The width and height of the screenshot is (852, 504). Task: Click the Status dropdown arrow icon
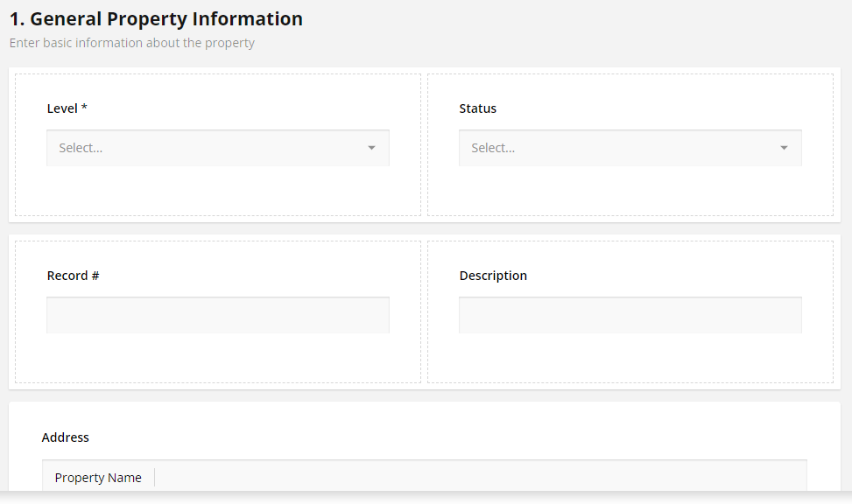click(x=784, y=148)
